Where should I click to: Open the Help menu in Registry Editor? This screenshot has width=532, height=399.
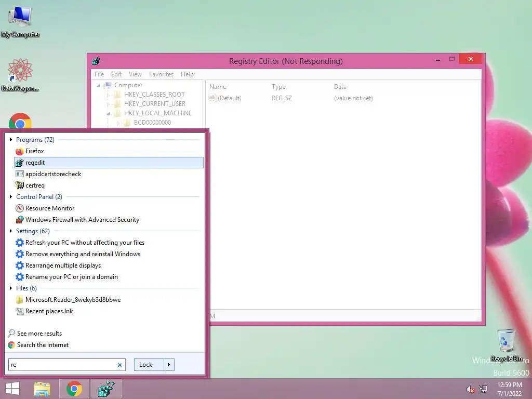point(187,74)
